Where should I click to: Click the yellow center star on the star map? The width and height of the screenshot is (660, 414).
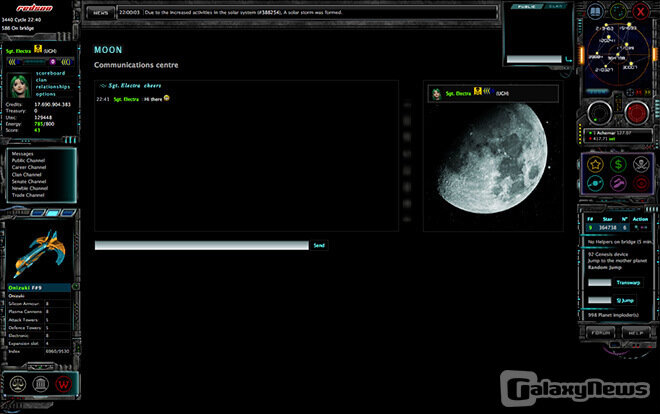pyautogui.click(x=618, y=54)
